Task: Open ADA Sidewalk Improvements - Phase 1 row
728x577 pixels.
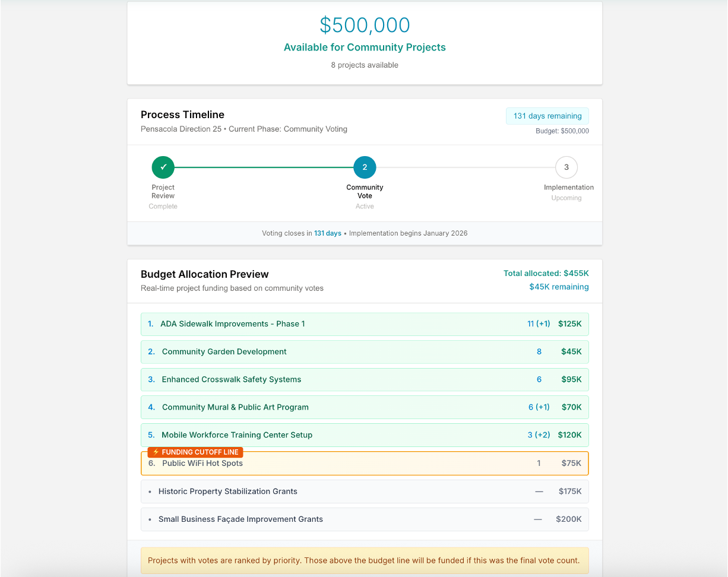Action: pos(232,324)
